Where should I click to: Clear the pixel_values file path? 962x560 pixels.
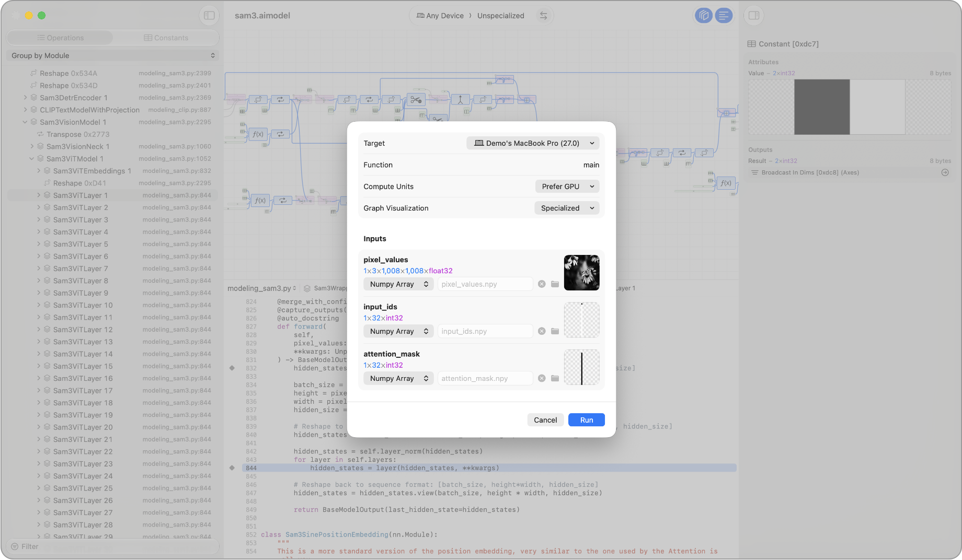[542, 284]
